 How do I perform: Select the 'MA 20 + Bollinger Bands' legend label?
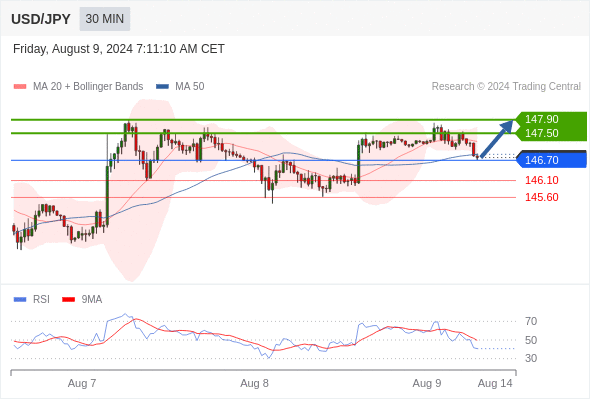tap(88, 87)
